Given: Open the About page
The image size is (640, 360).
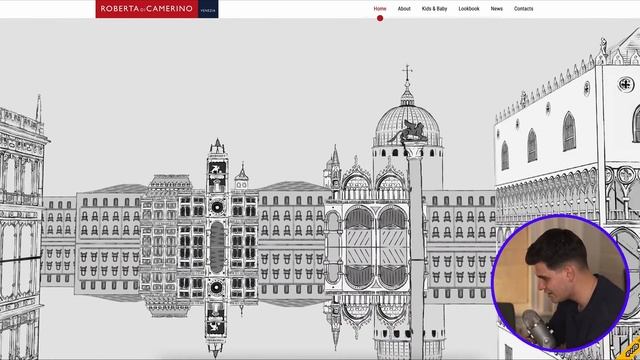Looking at the screenshot, I should [404, 9].
